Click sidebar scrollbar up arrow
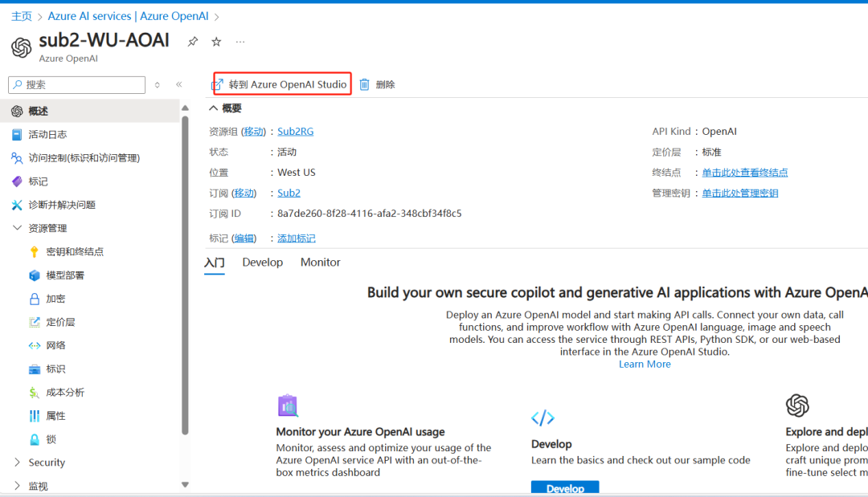Screen dimensions: 868x497 click(185, 108)
